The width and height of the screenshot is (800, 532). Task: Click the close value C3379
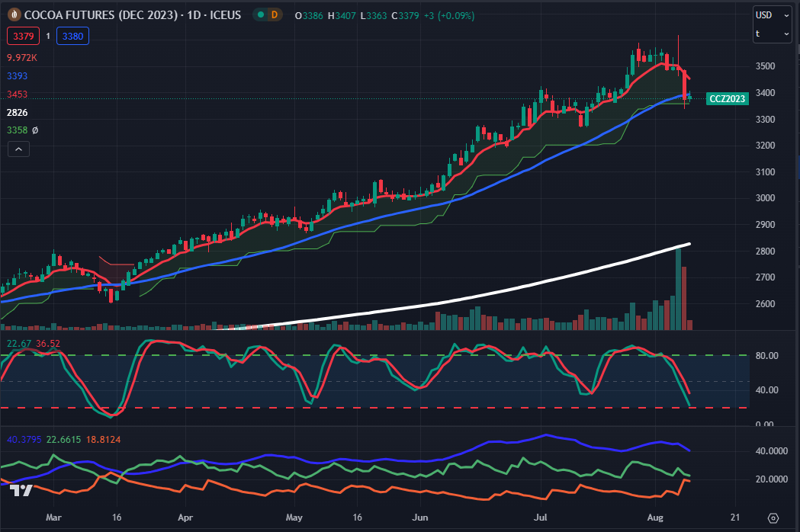pos(405,16)
